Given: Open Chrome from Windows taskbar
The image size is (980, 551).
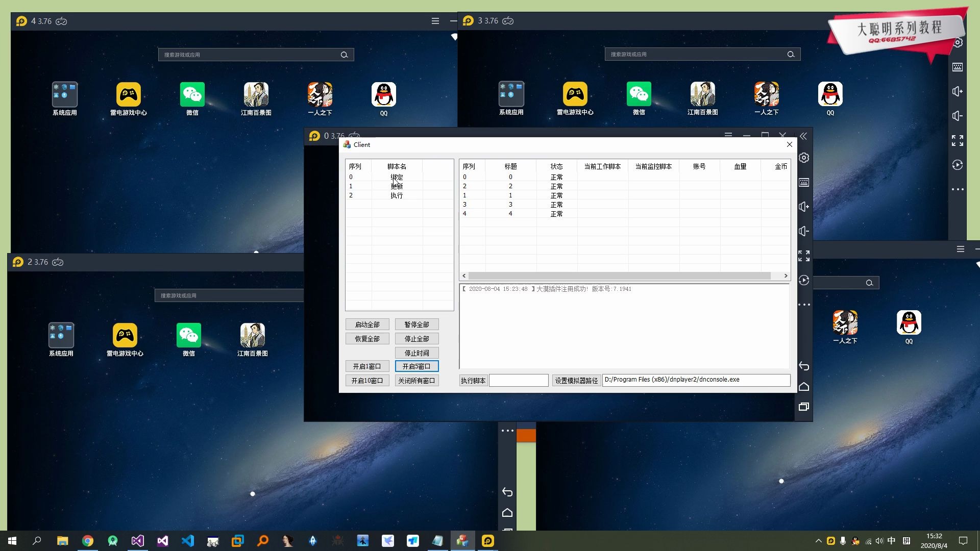Looking at the screenshot, I should pos(88,541).
